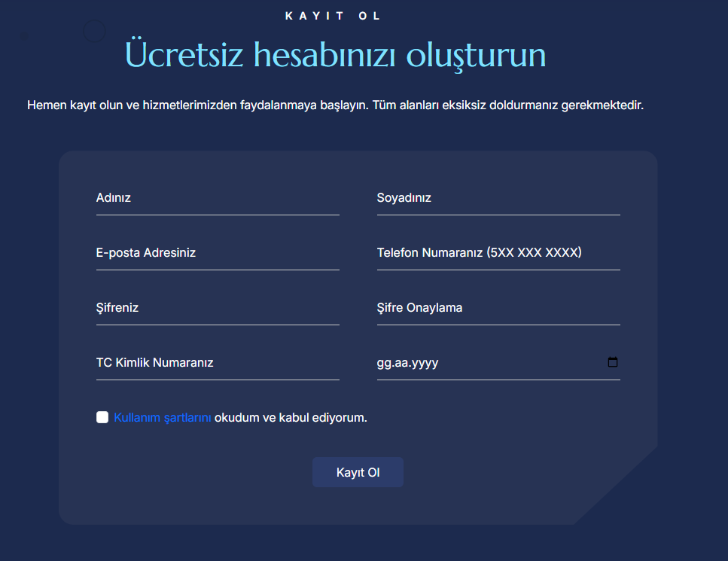
Task: Click the KAYIT OL caption text
Action: click(333, 16)
